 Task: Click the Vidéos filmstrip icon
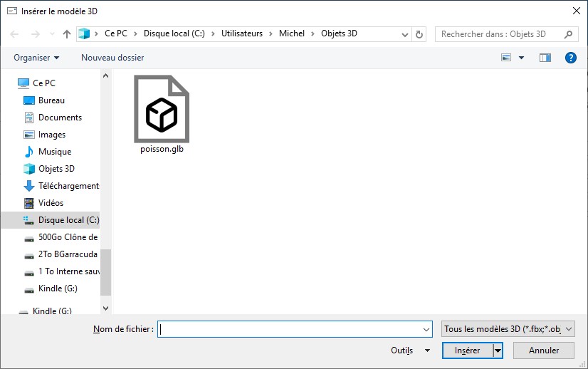click(29, 203)
